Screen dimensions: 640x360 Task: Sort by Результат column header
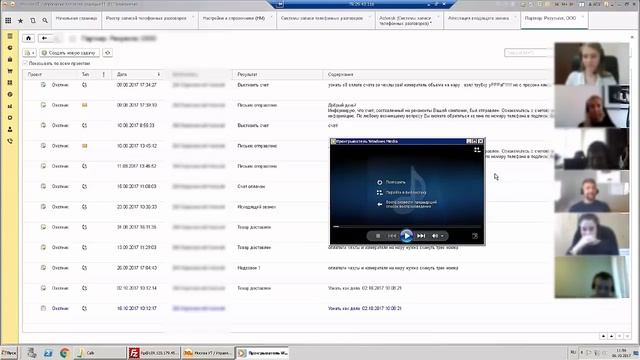click(x=278, y=75)
